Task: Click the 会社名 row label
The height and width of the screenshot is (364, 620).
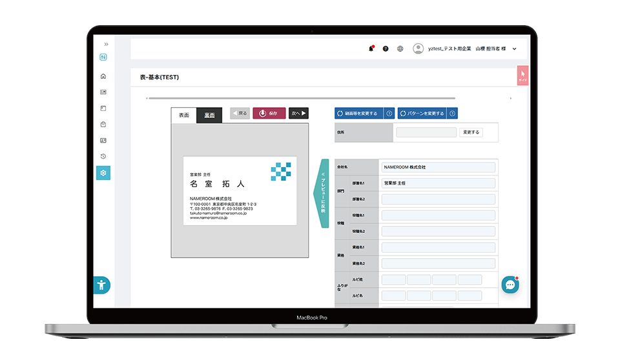Action: click(x=342, y=167)
